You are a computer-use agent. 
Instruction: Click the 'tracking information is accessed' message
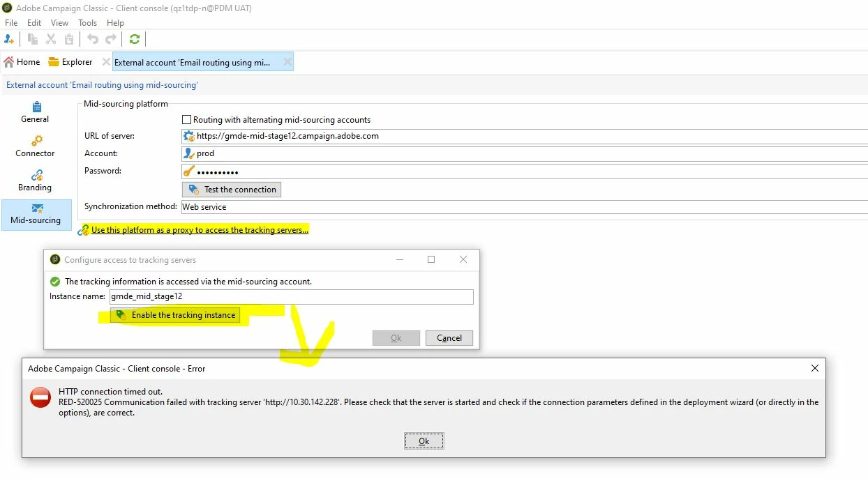(x=188, y=282)
